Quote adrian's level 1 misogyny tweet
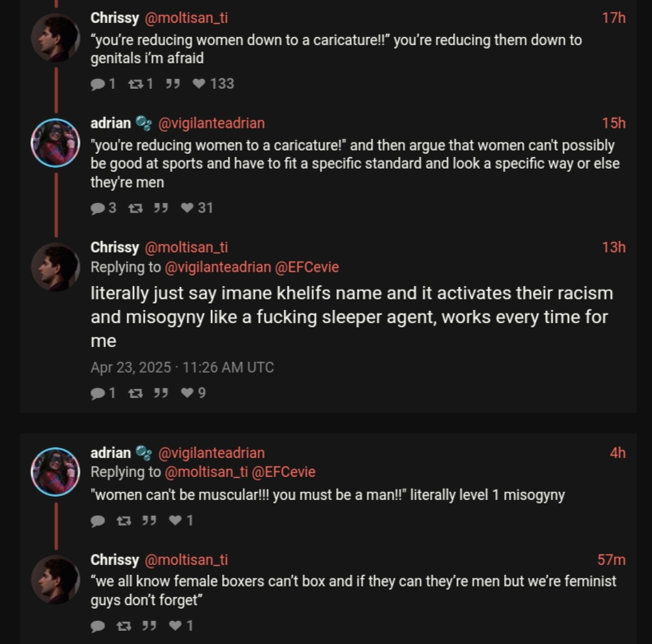652x644 pixels. point(149,520)
